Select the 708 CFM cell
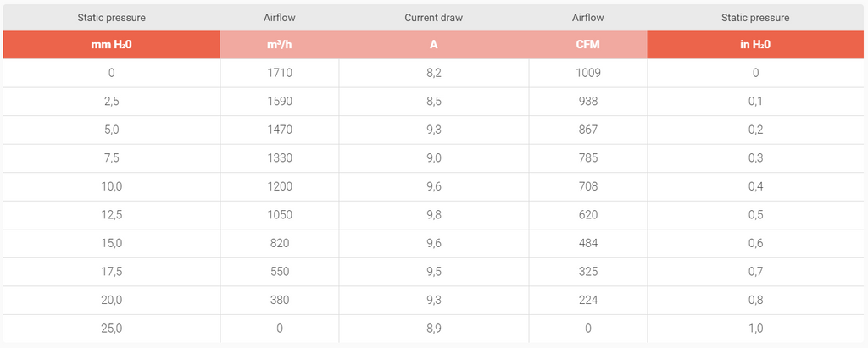The image size is (868, 348). [588, 187]
